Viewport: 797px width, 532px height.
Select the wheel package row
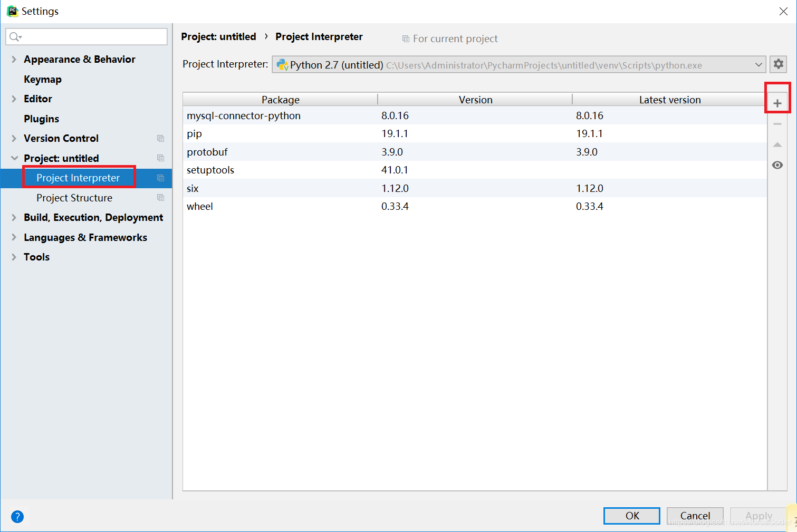coord(475,206)
